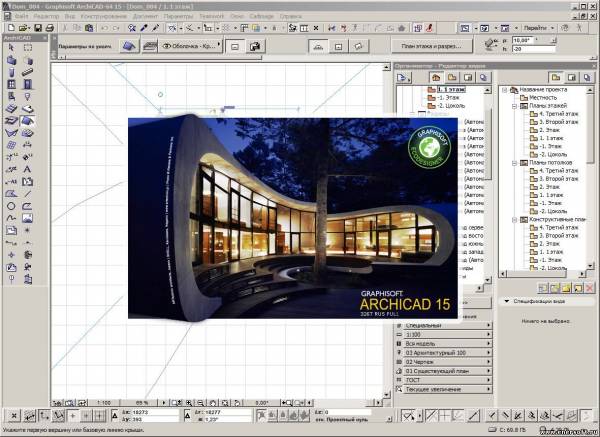Screen dimensions: 600x437
Task: Click the Project Chooser icon in the organizer
Action: tap(403, 78)
